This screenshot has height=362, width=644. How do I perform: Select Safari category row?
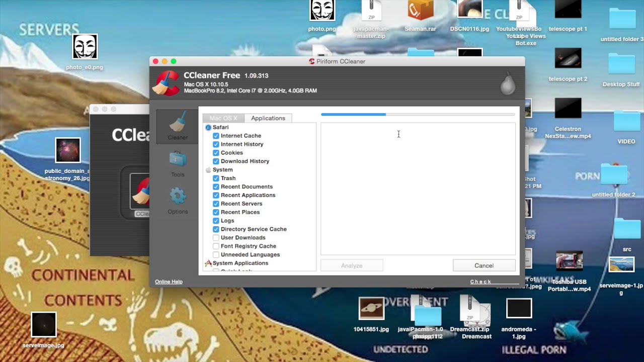coord(260,127)
